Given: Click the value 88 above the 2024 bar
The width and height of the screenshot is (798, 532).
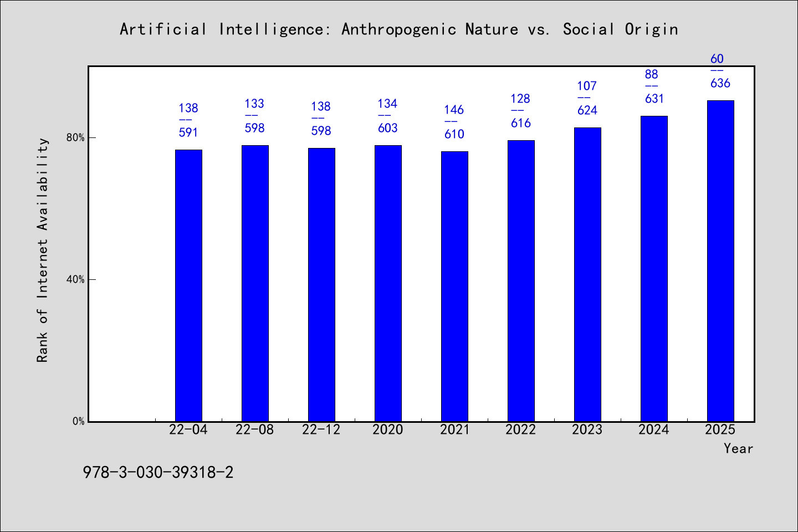Looking at the screenshot, I should click(652, 74).
